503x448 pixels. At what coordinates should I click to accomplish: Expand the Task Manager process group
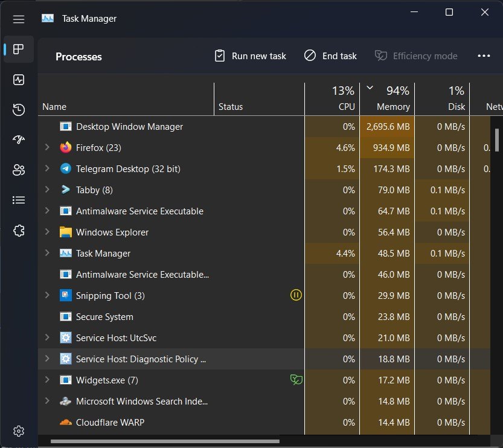click(47, 253)
